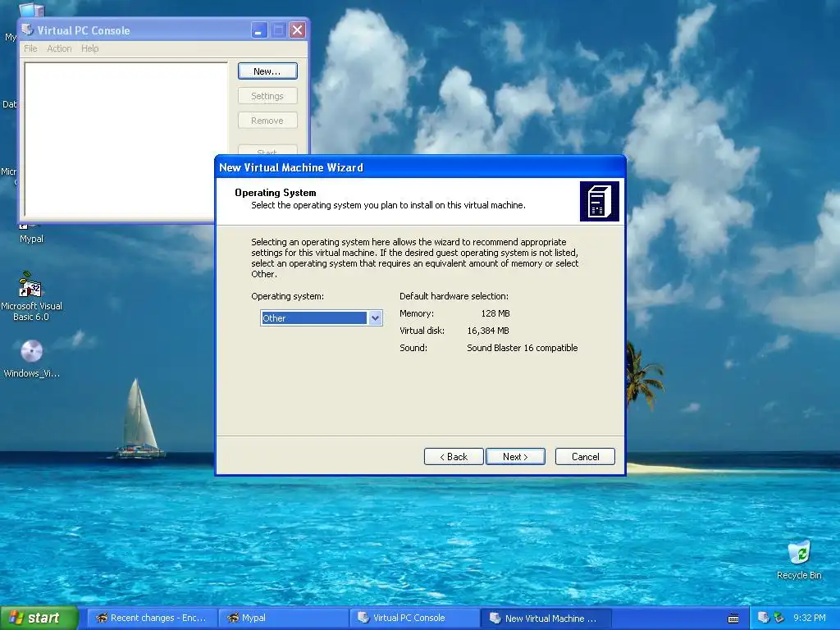Open File menu in Virtual PC Console
840x630 pixels.
[30, 48]
